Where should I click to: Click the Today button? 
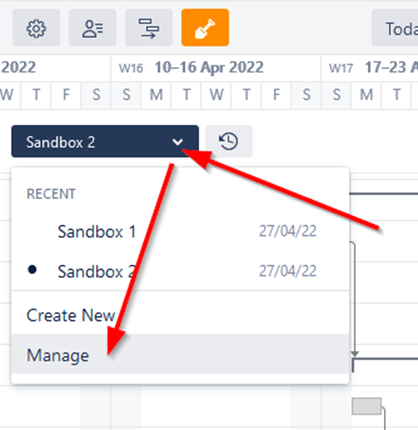coord(396,28)
